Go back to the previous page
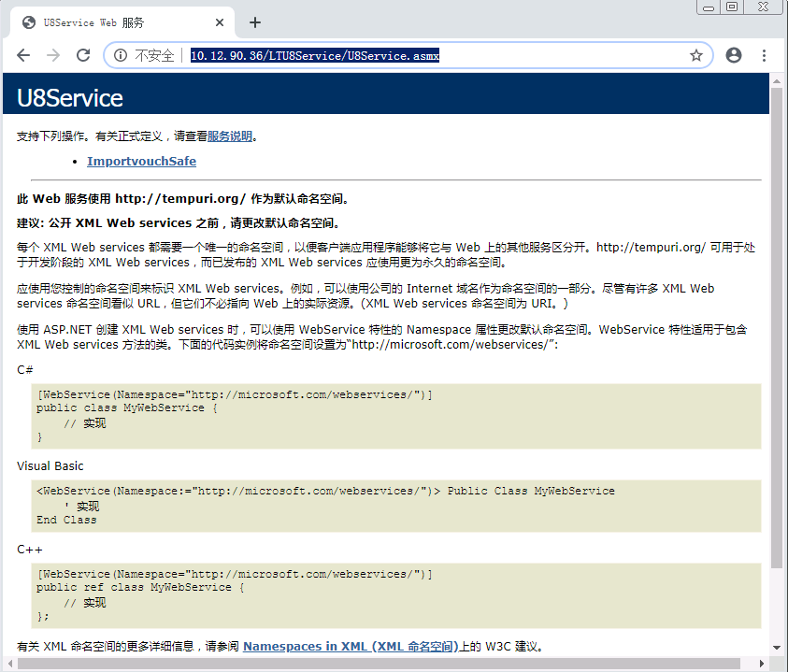 (23, 55)
